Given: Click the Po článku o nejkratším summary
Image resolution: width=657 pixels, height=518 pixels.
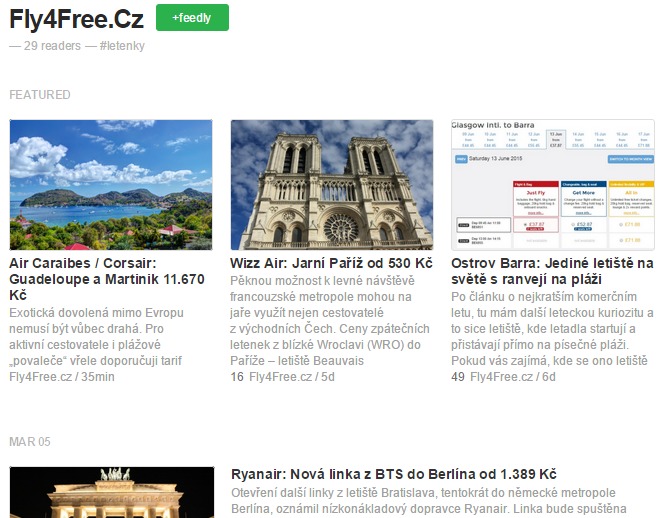Looking at the screenshot, I should tap(552, 329).
